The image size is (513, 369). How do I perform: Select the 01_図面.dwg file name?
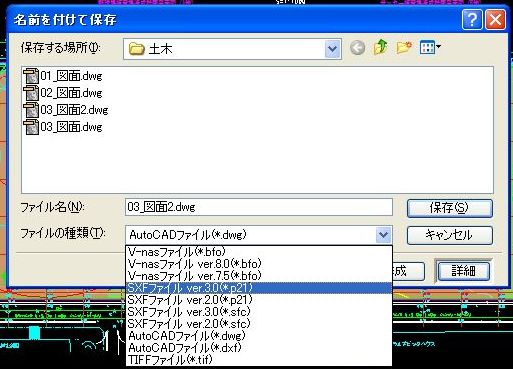coord(71,76)
